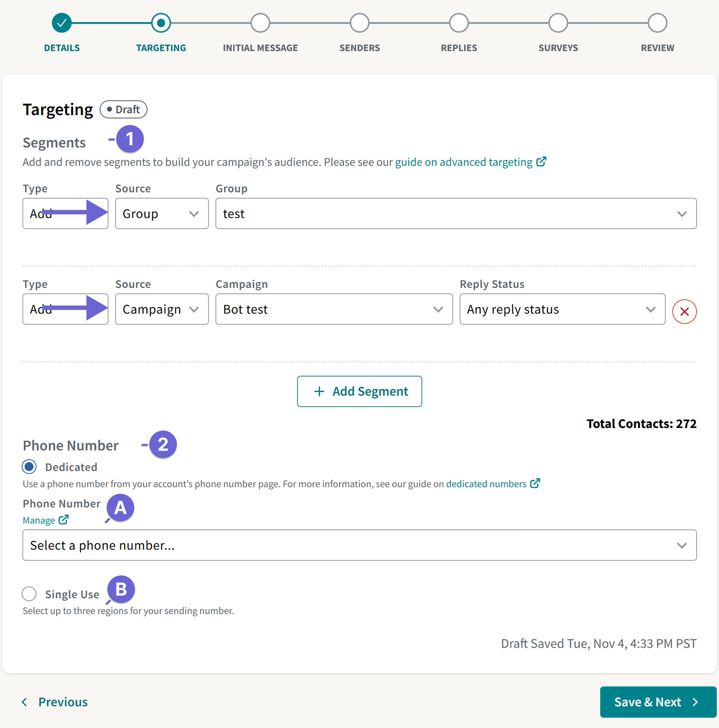This screenshot has width=719, height=728.
Task: Click the plus icon on Add Segment
Action: pyautogui.click(x=319, y=391)
